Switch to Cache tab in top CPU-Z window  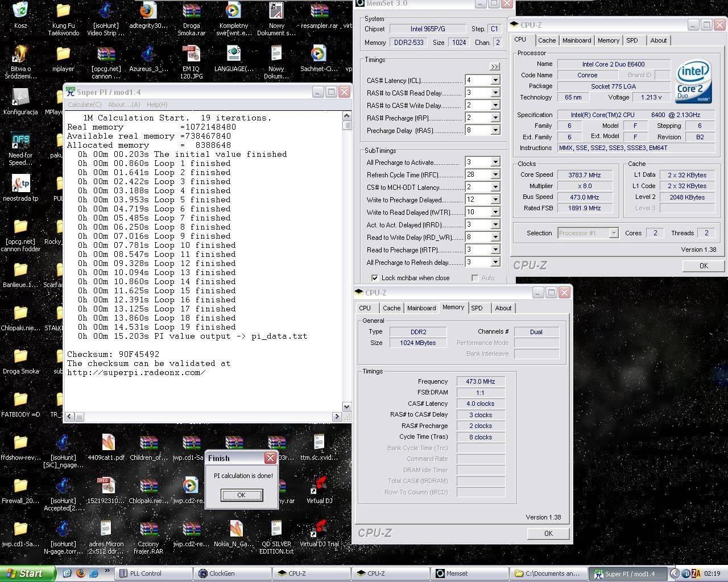(x=547, y=40)
